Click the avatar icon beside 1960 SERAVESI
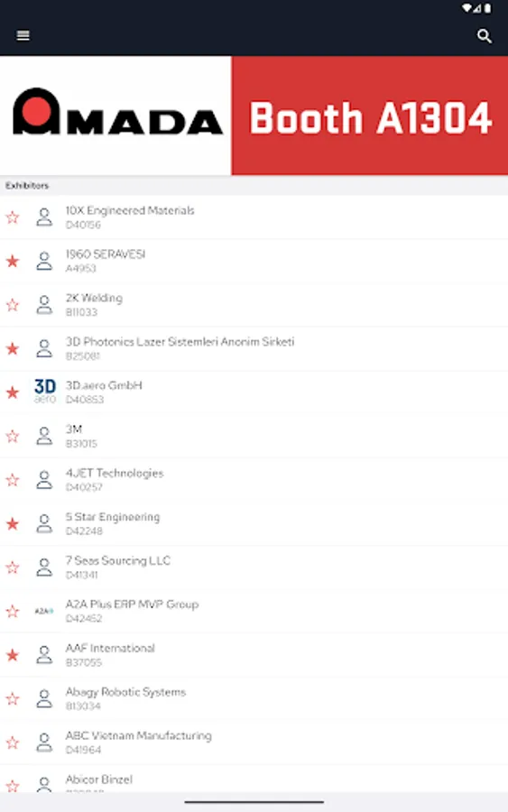Viewport: 508px width, 812px height. tap(44, 261)
